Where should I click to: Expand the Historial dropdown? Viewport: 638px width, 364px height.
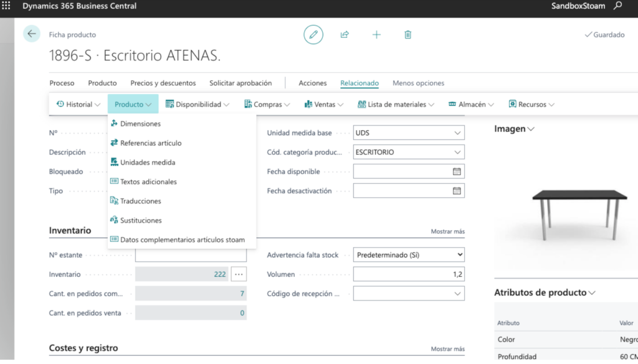[x=78, y=105]
